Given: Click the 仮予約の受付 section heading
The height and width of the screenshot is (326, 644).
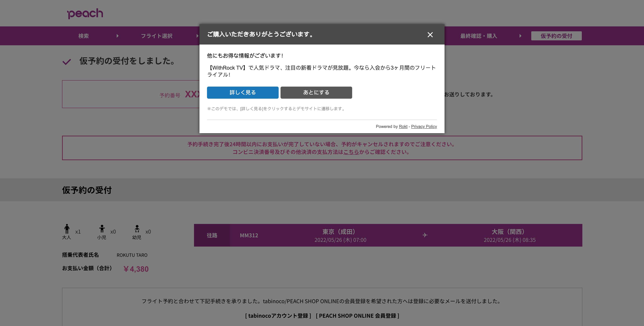Looking at the screenshot, I should tap(87, 190).
